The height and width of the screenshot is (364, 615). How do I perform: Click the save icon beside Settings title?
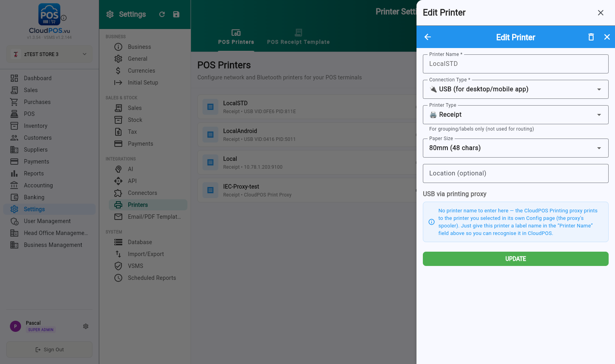coord(176,14)
